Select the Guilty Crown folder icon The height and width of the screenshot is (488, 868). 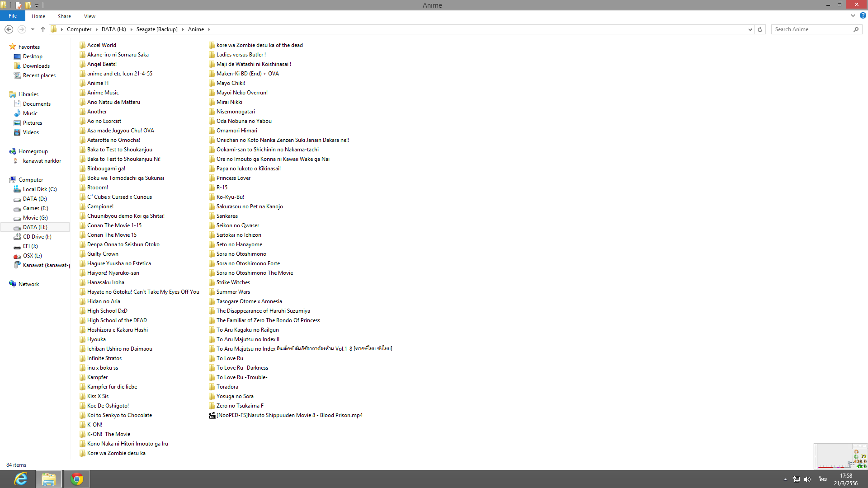(82, 254)
